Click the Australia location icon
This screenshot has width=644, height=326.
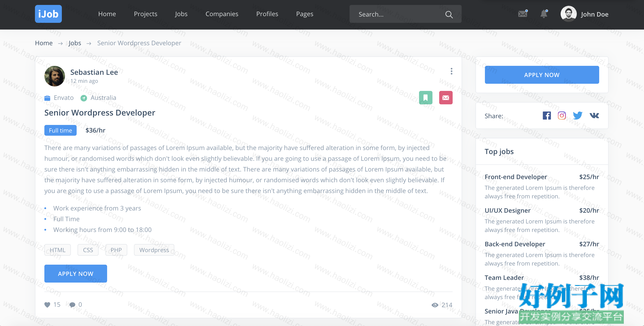pyautogui.click(x=84, y=98)
